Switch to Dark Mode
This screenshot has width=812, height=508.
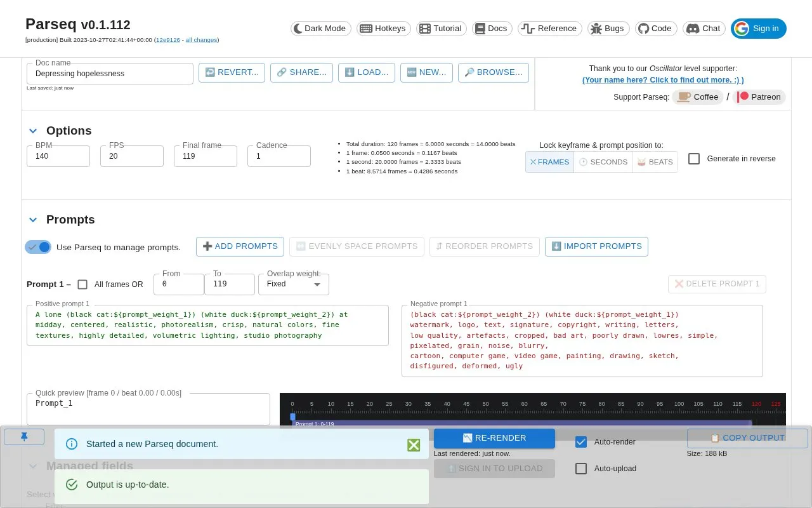(321, 29)
